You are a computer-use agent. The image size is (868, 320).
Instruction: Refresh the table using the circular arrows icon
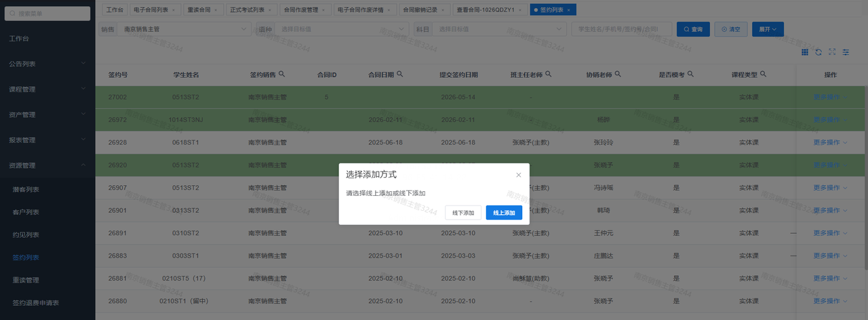pos(818,52)
